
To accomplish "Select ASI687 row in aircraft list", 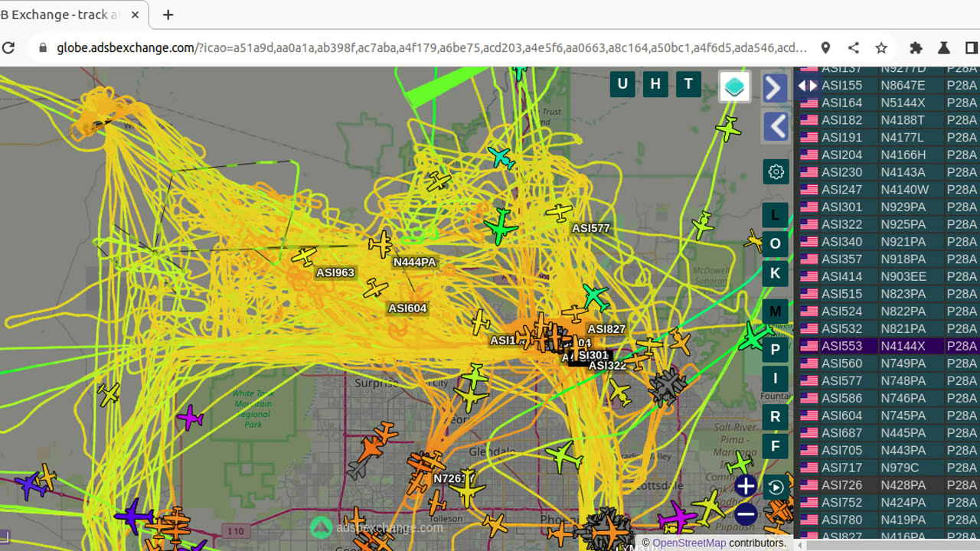I will (x=888, y=433).
